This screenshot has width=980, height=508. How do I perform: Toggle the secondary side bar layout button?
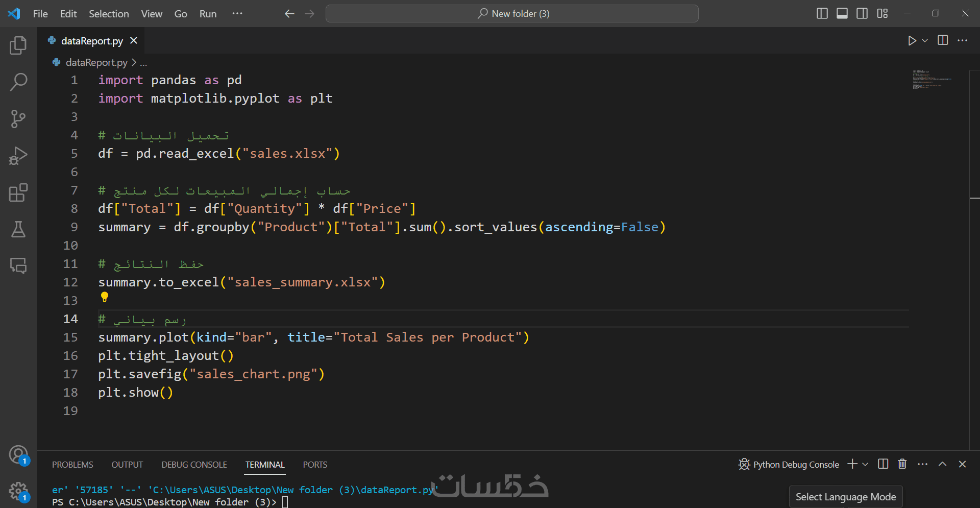(862, 14)
